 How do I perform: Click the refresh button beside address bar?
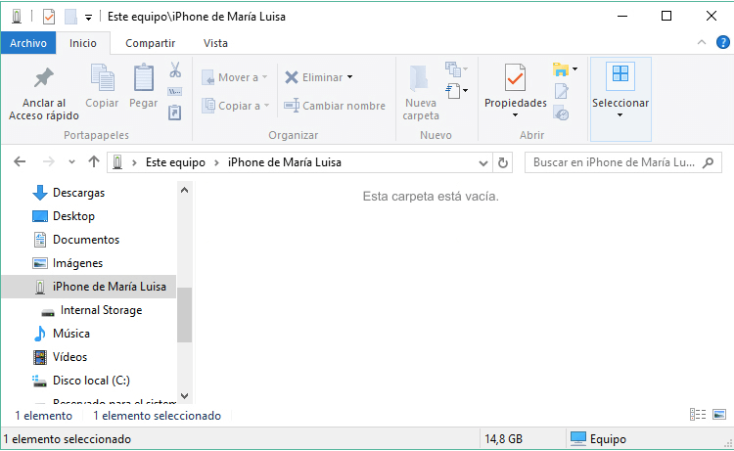[503, 162]
